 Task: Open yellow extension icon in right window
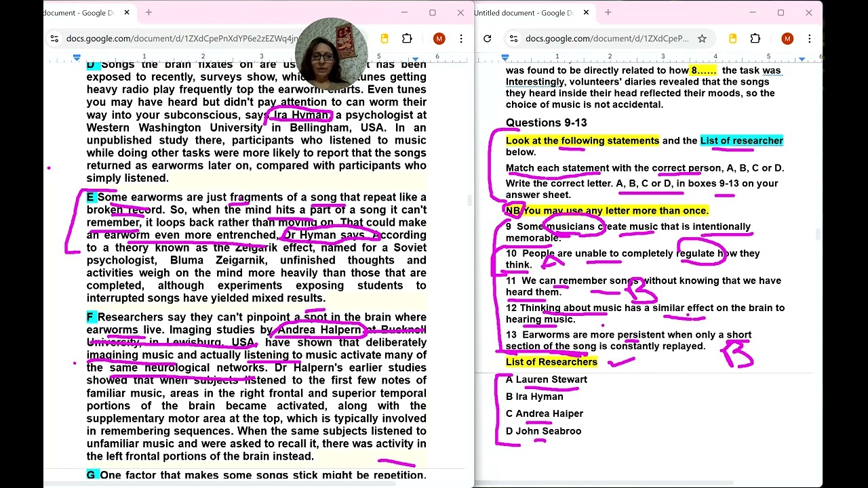tap(732, 39)
